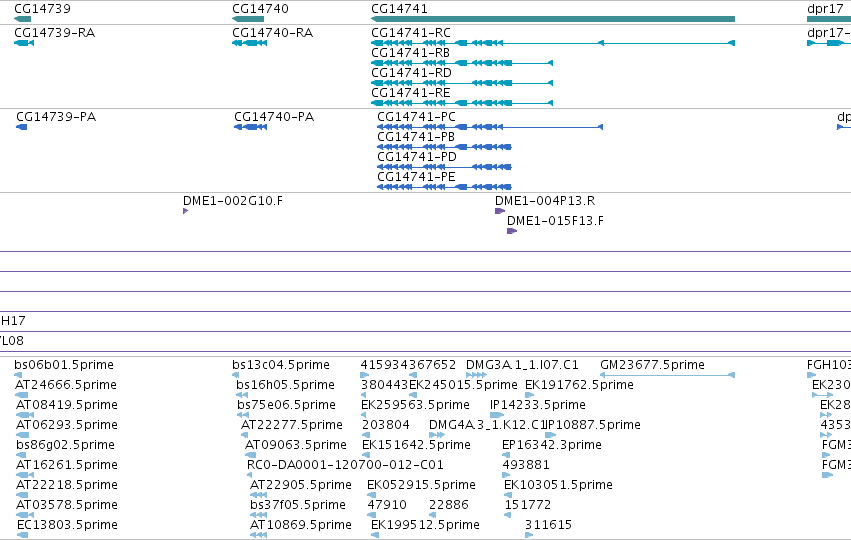Open transcript CG14739-RA label

pyautogui.click(x=55, y=33)
